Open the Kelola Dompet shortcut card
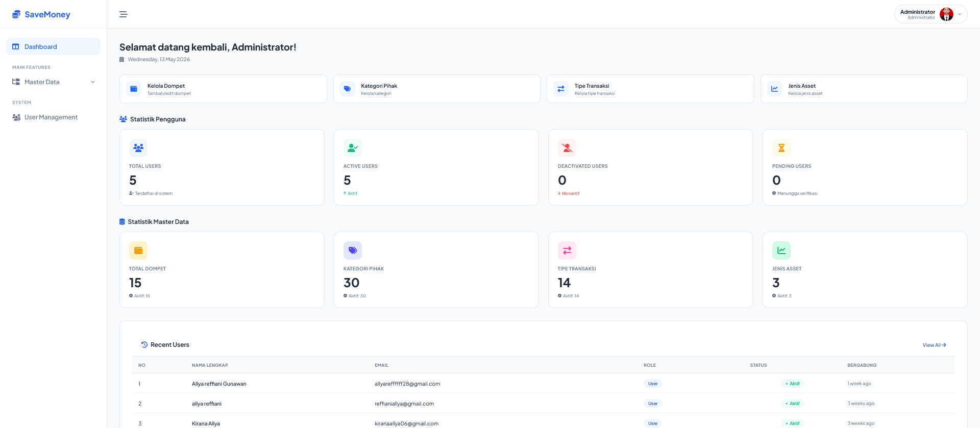Image resolution: width=980 pixels, height=428 pixels. tap(223, 89)
